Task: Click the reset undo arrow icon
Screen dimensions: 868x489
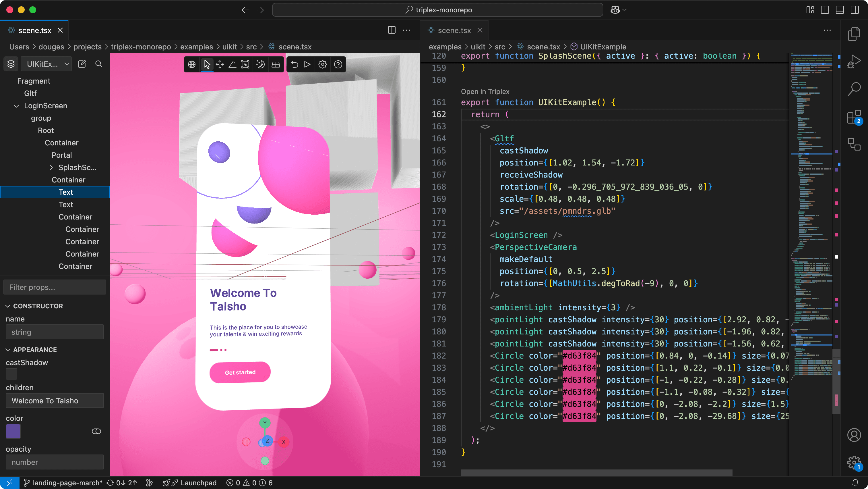Action: pos(294,64)
